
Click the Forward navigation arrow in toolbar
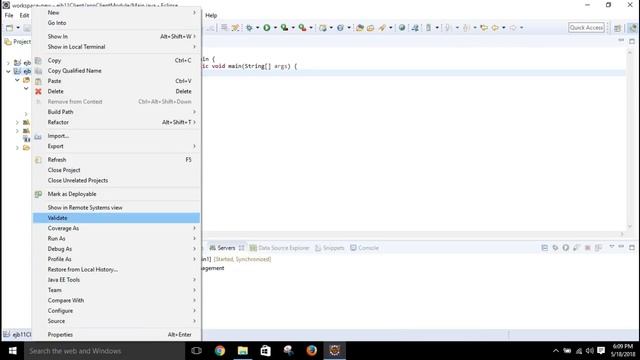coord(513,28)
